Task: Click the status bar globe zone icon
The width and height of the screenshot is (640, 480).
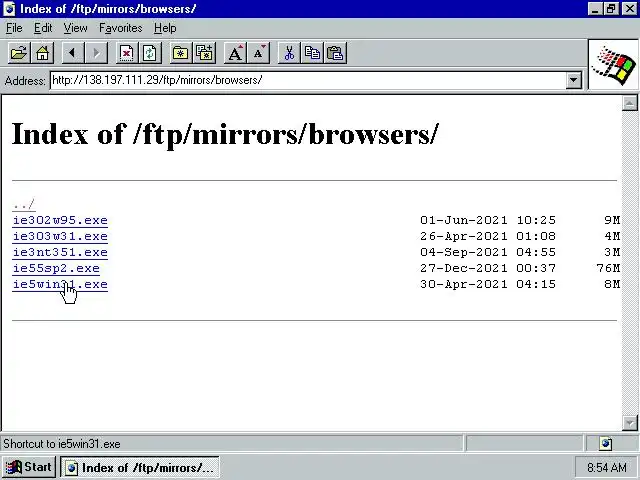Action: tap(606, 443)
